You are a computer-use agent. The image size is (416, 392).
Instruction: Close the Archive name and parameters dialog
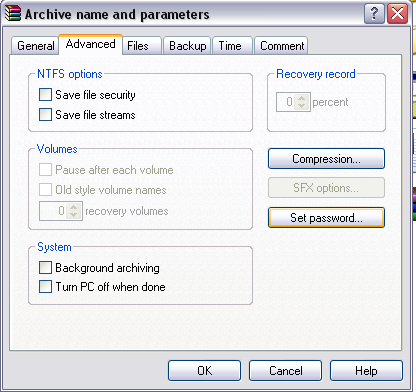397,14
